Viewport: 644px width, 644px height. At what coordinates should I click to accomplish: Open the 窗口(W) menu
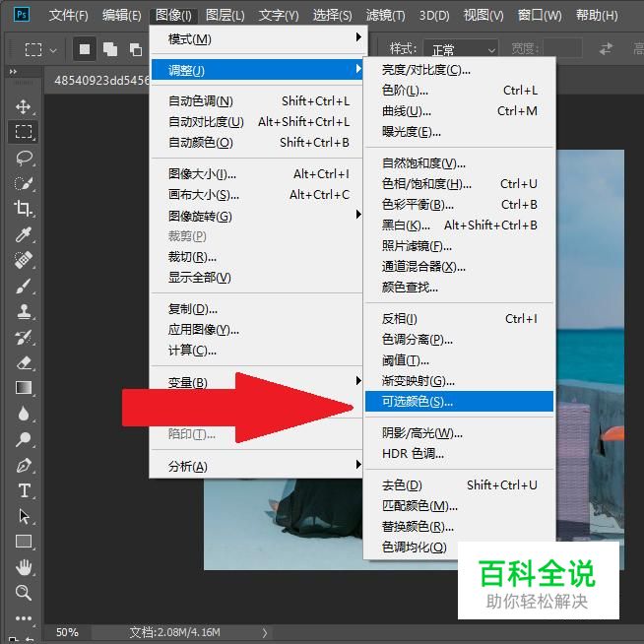540,15
